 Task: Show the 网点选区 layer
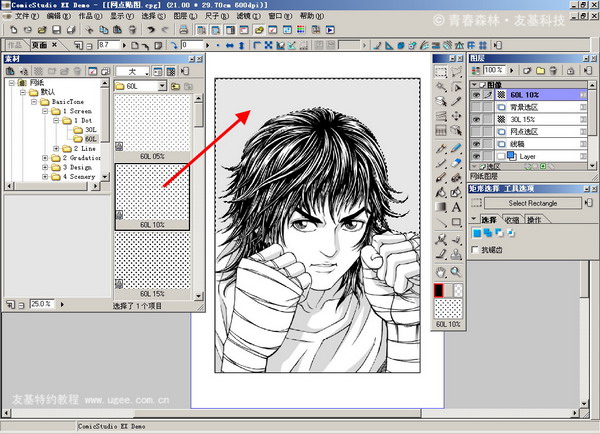476,132
